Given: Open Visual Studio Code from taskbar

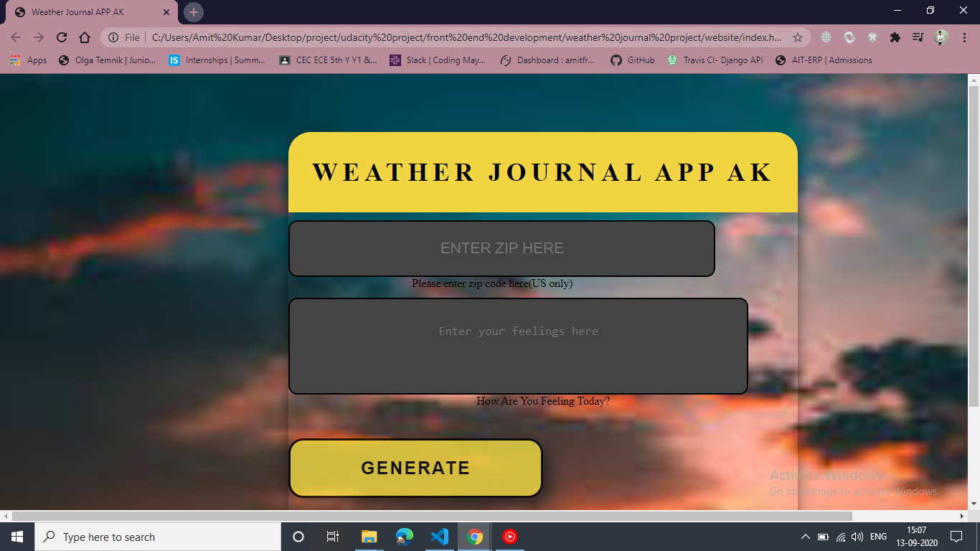Looking at the screenshot, I should click(x=440, y=537).
